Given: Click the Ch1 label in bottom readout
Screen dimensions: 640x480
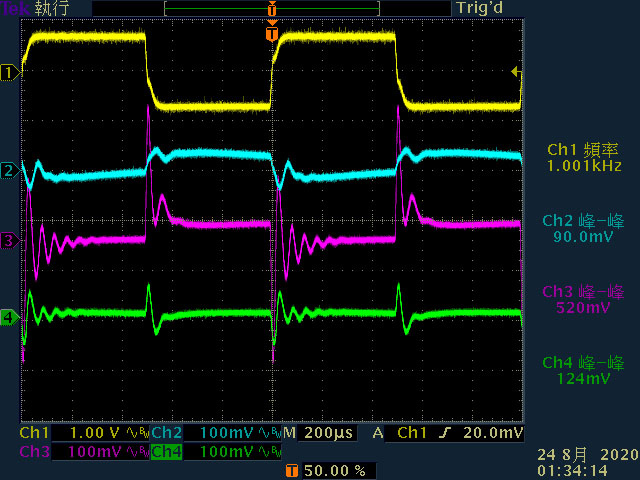Looking at the screenshot, I should (x=35, y=433).
